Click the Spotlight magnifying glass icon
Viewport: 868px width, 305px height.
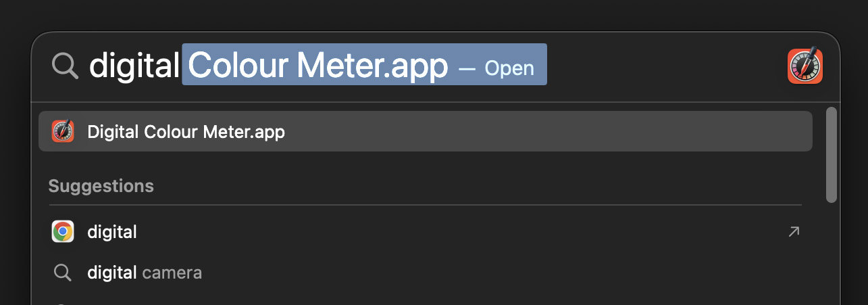(65, 66)
